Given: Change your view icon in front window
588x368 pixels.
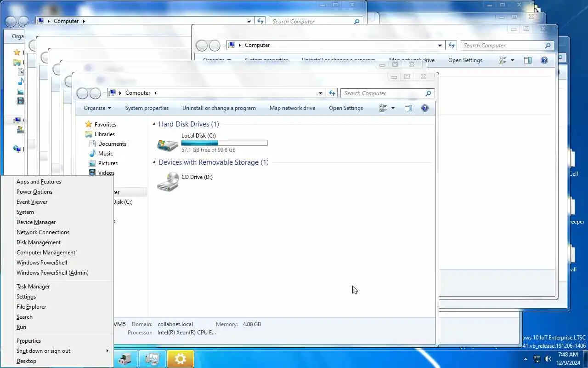Looking at the screenshot, I should [383, 108].
